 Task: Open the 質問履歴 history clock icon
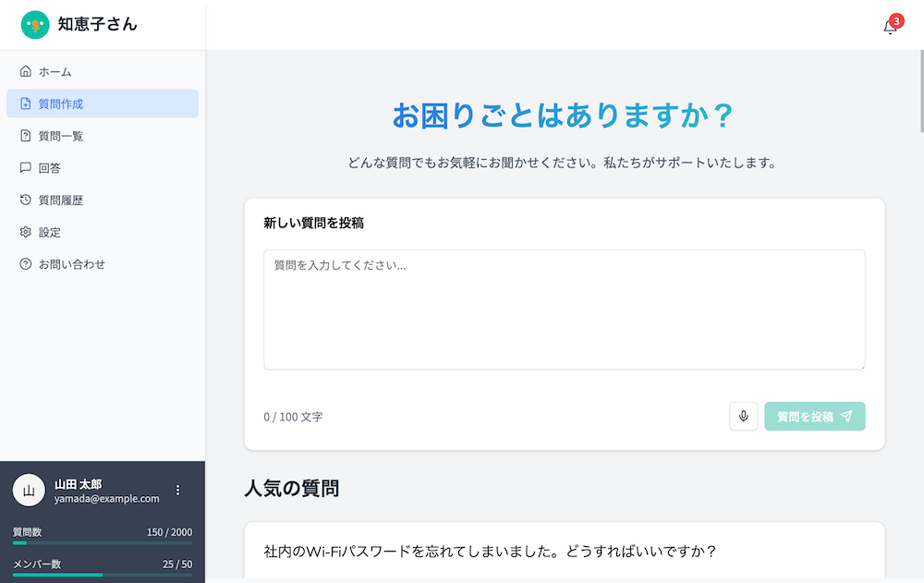[x=25, y=200]
